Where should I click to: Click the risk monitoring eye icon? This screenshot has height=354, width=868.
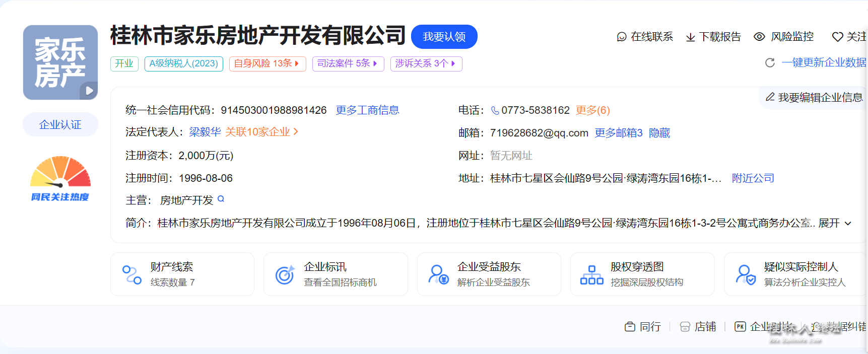click(x=759, y=37)
